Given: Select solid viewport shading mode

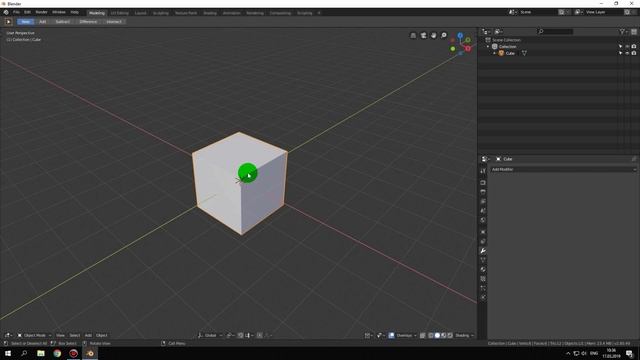Looking at the screenshot, I should [437, 336].
